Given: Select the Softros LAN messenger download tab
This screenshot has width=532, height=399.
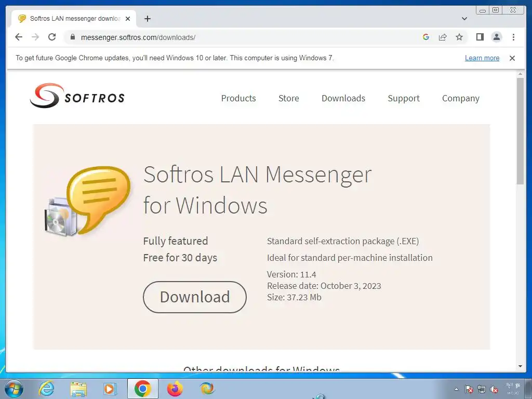Looking at the screenshot, I should tap(74, 19).
